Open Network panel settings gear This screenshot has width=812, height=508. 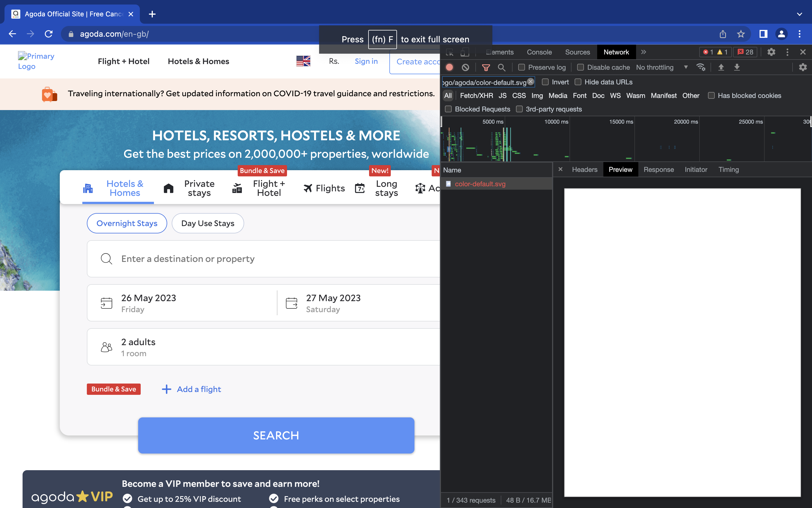[x=803, y=67]
